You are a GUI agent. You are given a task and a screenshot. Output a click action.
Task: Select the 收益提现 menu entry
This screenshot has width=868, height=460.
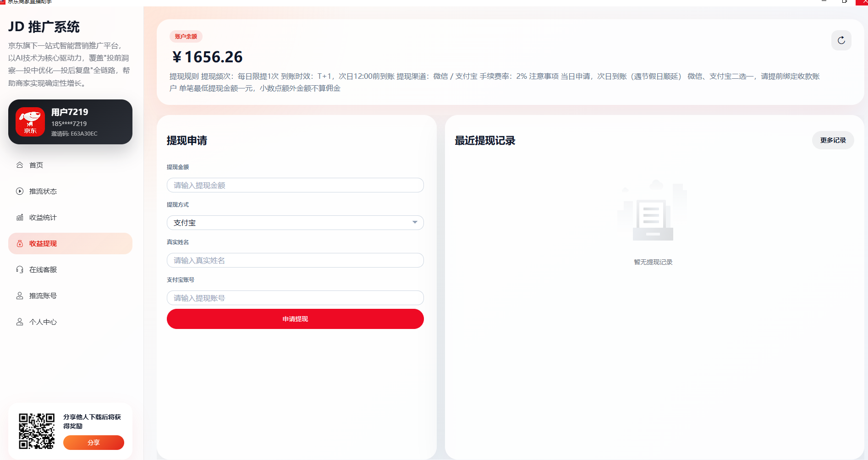click(x=70, y=243)
